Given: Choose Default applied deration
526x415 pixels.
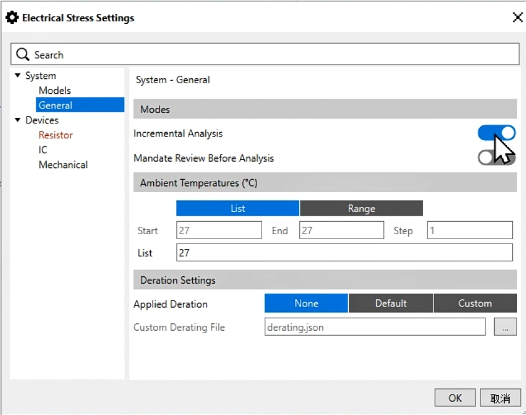Looking at the screenshot, I should tap(391, 303).
